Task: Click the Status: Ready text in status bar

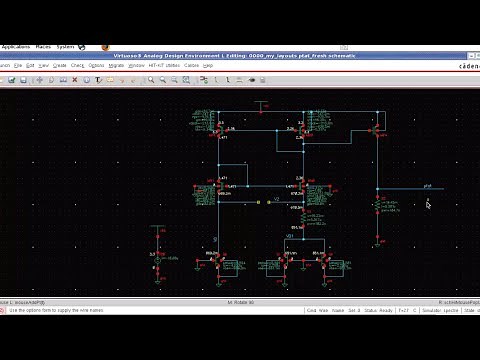Action: [x=378, y=310]
